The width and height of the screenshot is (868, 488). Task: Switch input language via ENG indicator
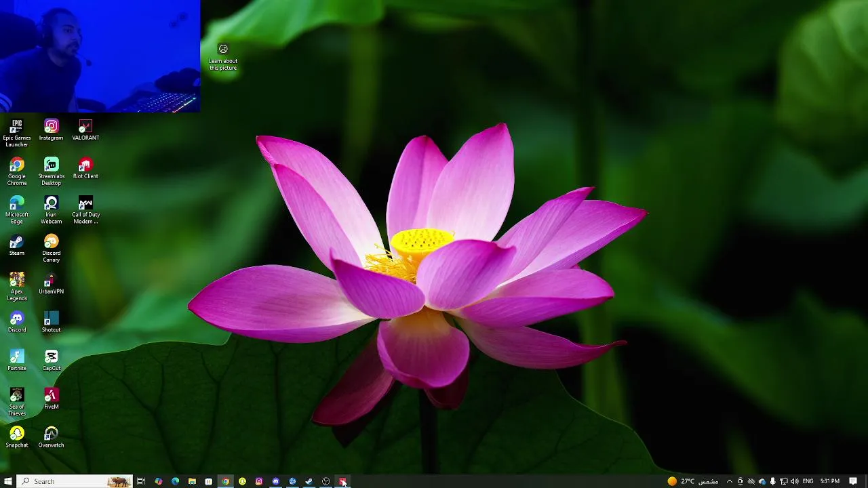[808, 481]
